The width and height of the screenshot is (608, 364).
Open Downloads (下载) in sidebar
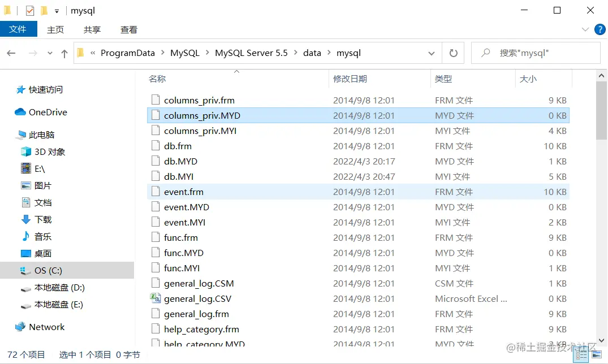[42, 219]
